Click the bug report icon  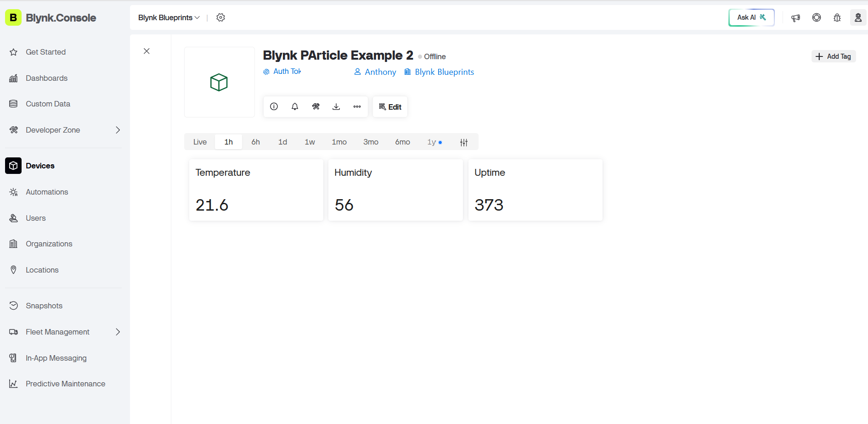pyautogui.click(x=837, y=17)
